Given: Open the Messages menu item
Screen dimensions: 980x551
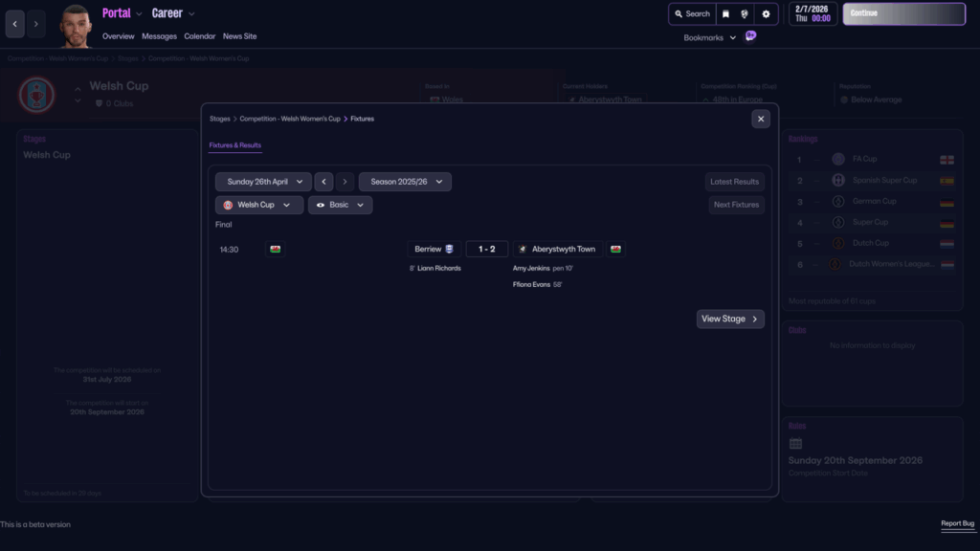Looking at the screenshot, I should [x=159, y=36].
